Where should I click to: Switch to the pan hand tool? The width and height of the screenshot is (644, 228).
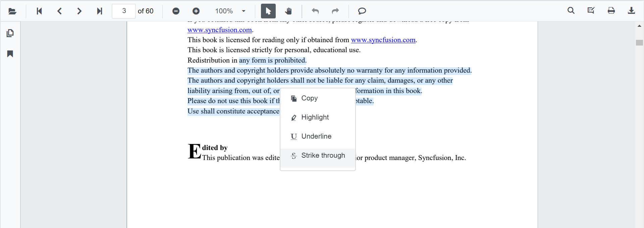point(288,11)
